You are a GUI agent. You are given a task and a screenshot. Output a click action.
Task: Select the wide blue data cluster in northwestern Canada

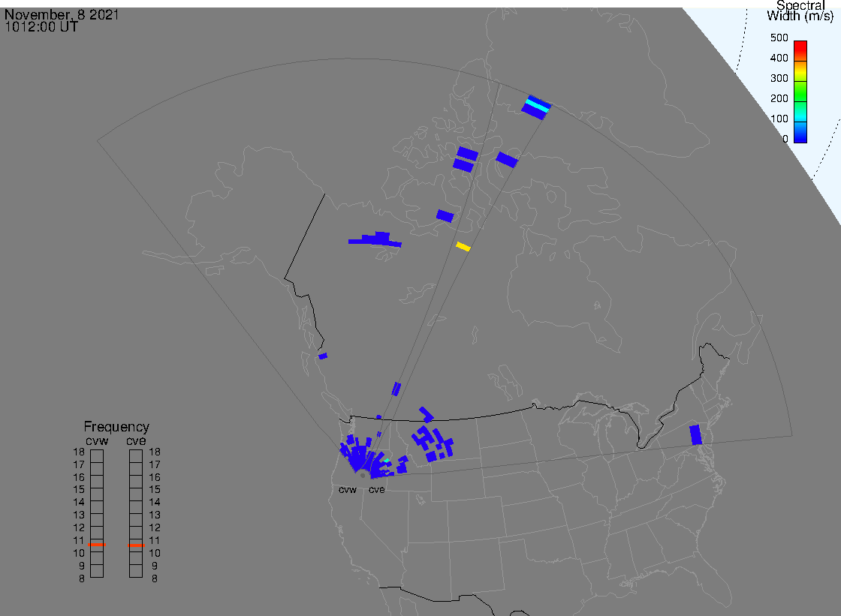pos(376,240)
